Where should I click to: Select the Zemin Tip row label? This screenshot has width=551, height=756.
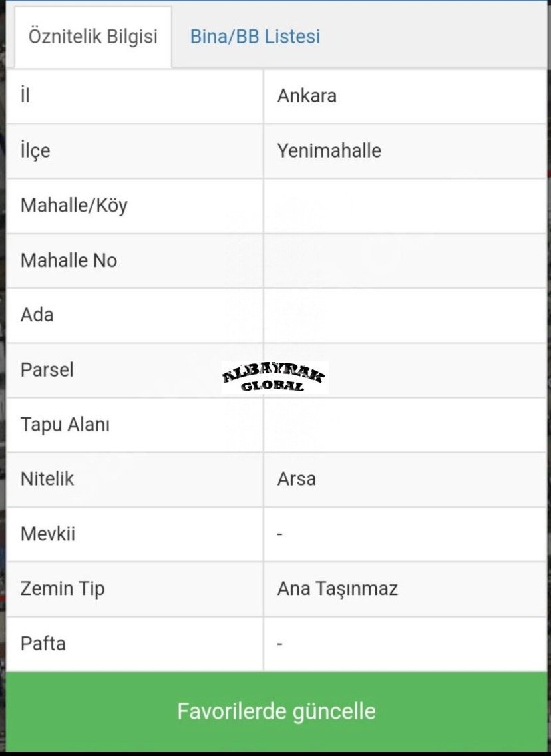(x=62, y=589)
